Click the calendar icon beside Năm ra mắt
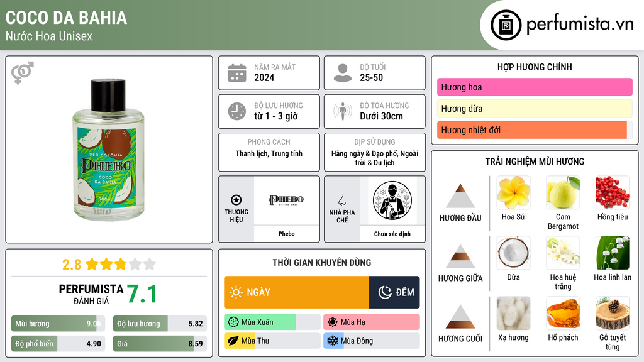The width and height of the screenshot is (644, 362). point(237,73)
